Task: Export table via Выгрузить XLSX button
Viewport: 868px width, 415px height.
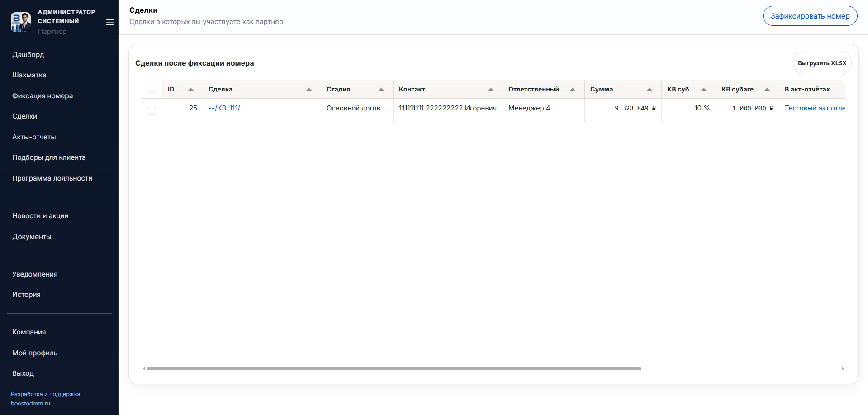Action: pos(822,63)
